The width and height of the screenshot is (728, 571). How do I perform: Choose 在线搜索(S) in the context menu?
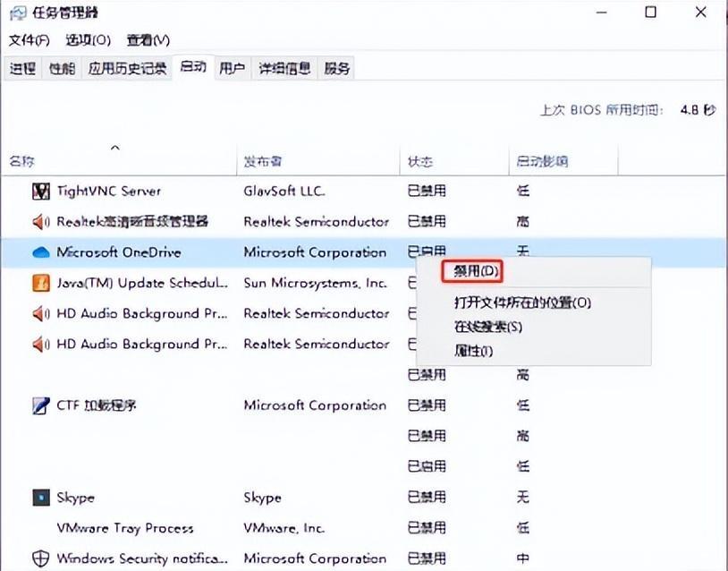(x=488, y=327)
